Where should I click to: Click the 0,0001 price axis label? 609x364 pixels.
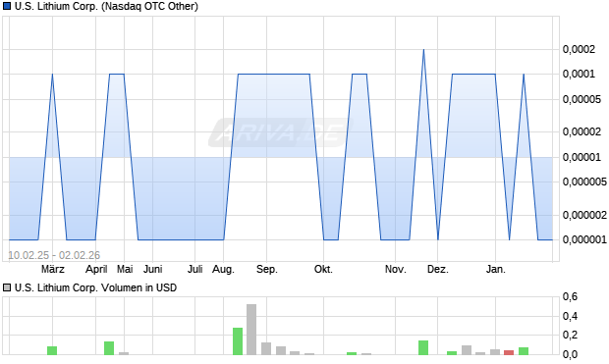pyautogui.click(x=579, y=74)
